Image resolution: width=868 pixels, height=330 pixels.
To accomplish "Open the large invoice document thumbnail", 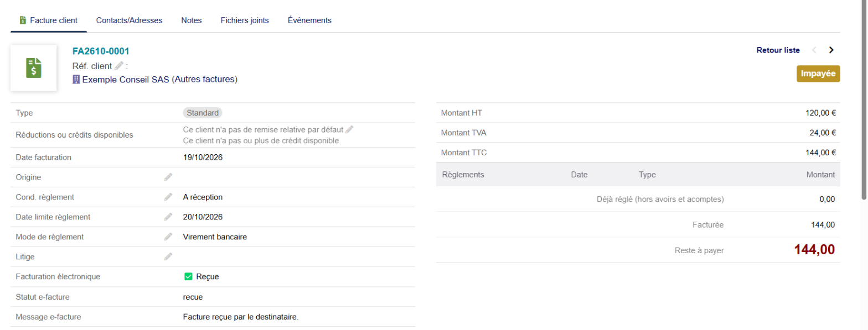I will (x=34, y=68).
